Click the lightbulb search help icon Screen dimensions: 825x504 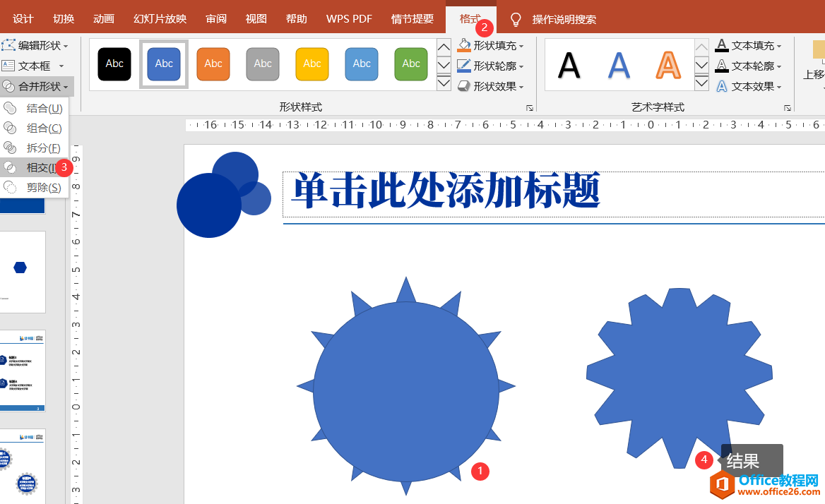pyautogui.click(x=516, y=19)
